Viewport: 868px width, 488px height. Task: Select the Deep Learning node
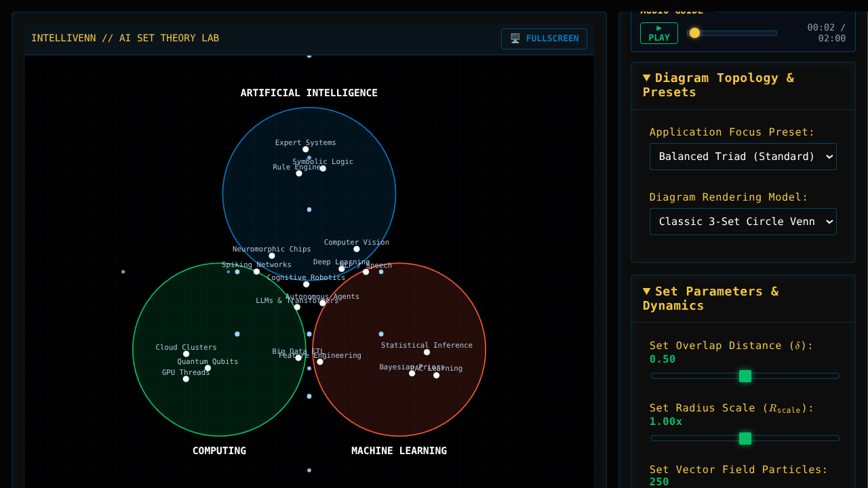(x=342, y=269)
